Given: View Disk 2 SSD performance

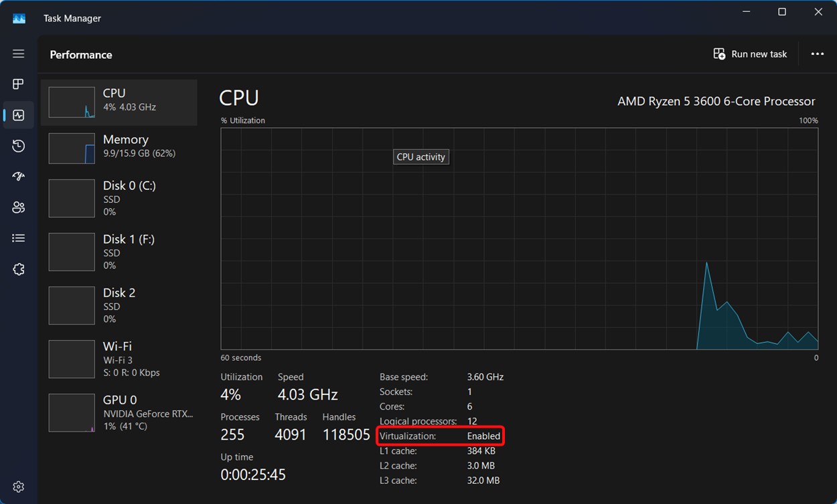Looking at the screenshot, I should tap(119, 305).
